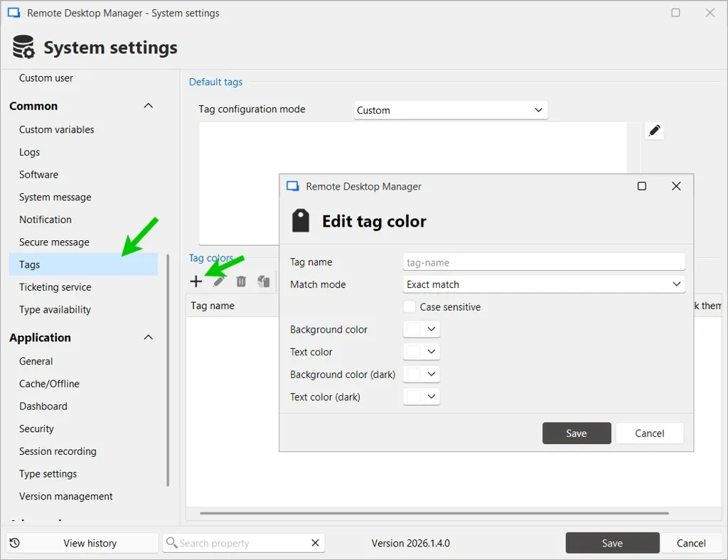This screenshot has height=560, width=728.
Task: Click the tag icon in Edit tag color dialog
Action: 299,220
